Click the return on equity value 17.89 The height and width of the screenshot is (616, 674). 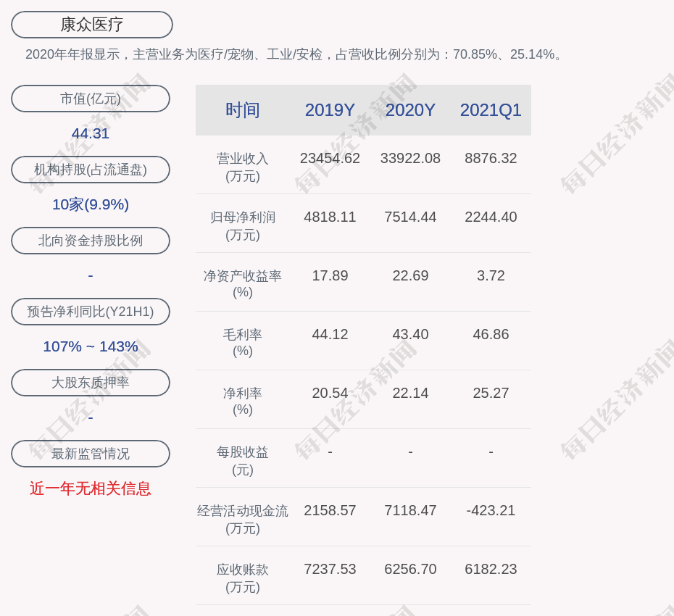(330, 275)
